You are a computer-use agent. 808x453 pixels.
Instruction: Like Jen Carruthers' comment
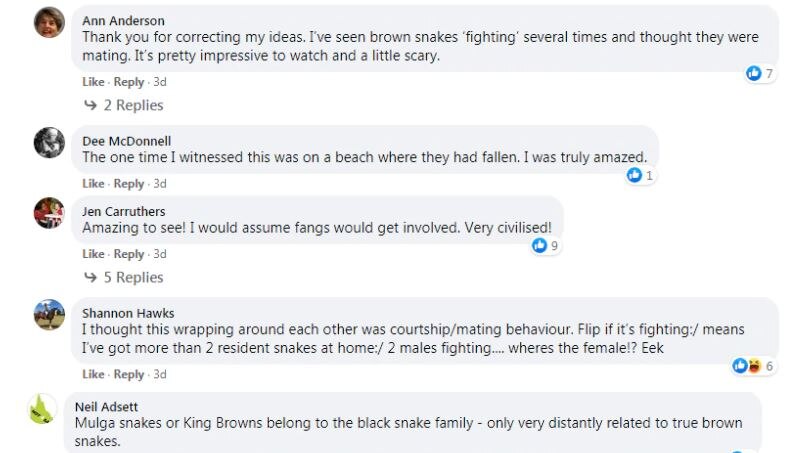pyautogui.click(x=93, y=254)
